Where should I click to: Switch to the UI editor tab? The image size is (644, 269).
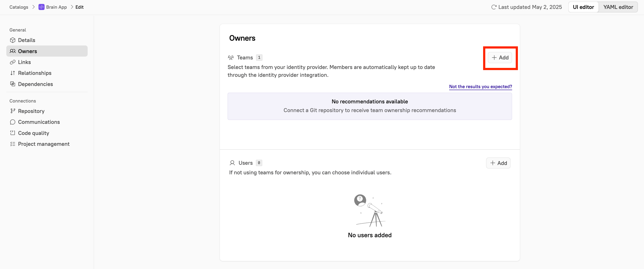point(583,7)
